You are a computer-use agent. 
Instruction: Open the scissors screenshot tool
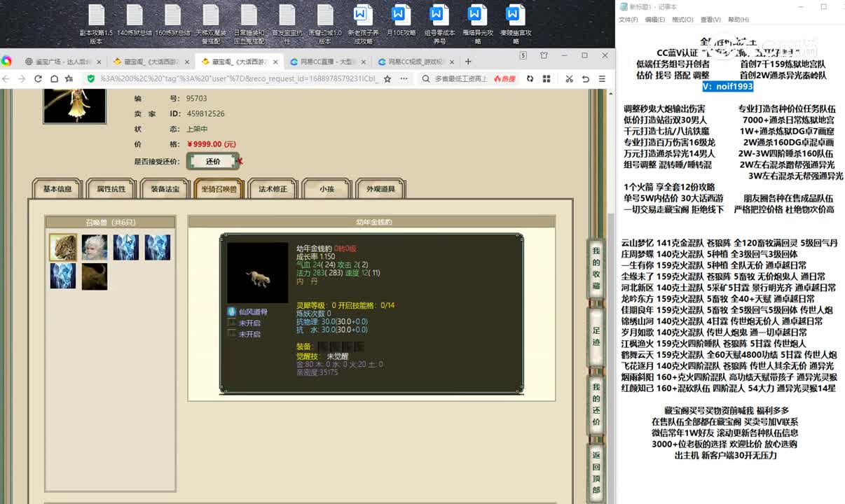569,79
